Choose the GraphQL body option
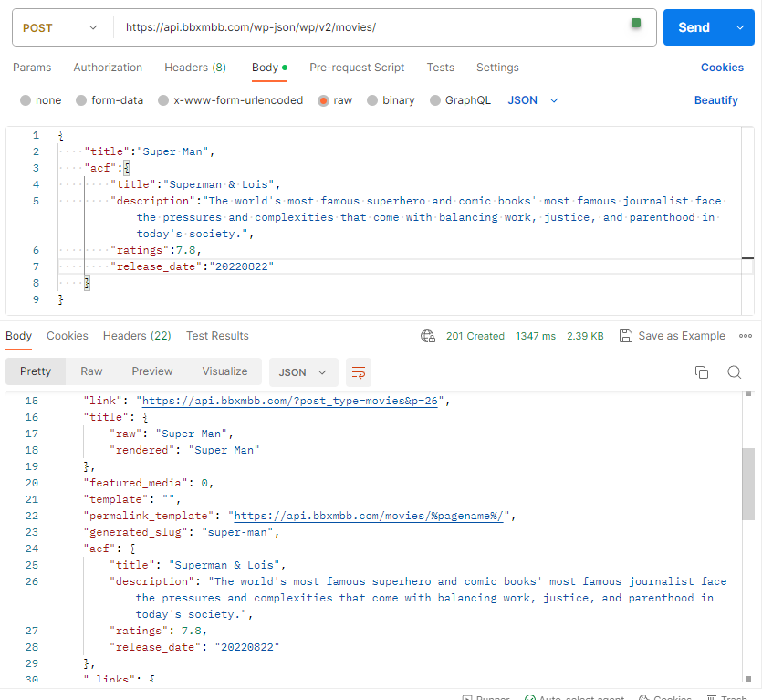 [x=435, y=100]
